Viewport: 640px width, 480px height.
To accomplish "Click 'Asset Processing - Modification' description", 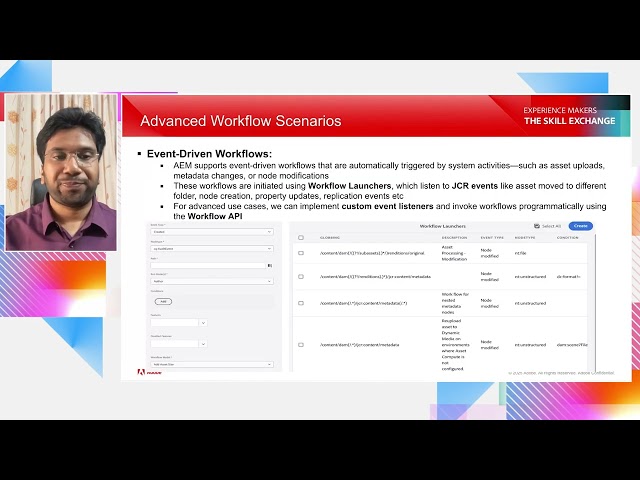I will click(x=454, y=253).
